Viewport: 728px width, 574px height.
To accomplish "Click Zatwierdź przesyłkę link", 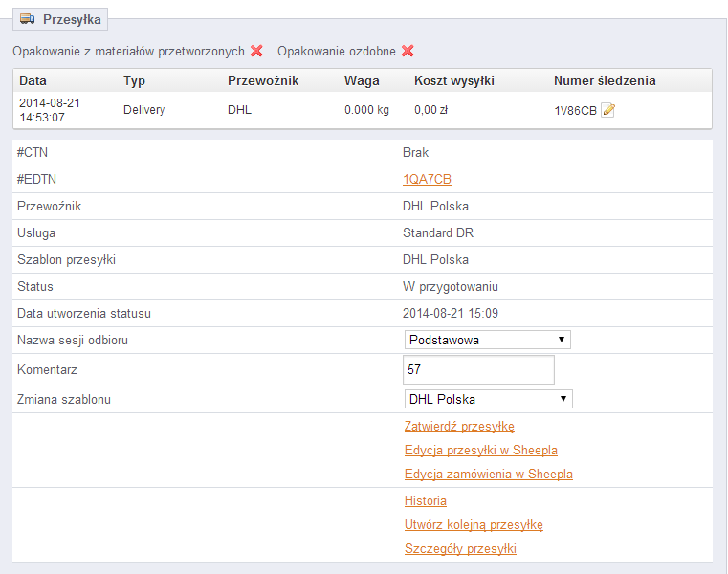I will click(459, 427).
